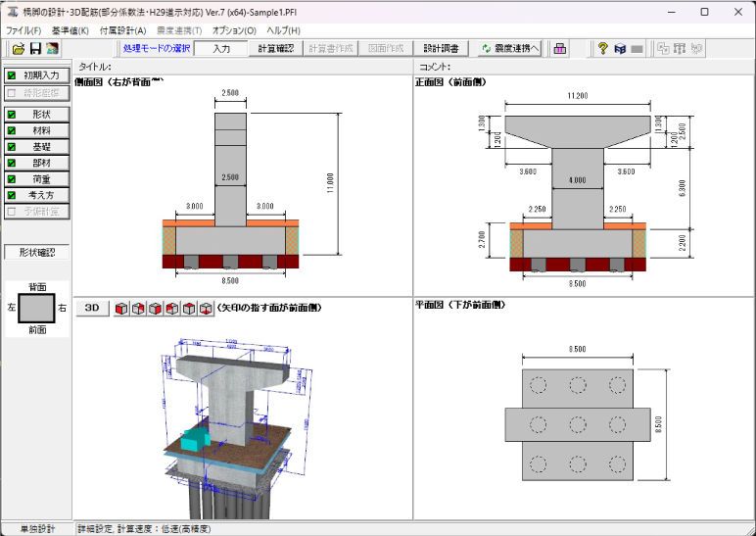Open 設計調書 mode

click(x=441, y=48)
